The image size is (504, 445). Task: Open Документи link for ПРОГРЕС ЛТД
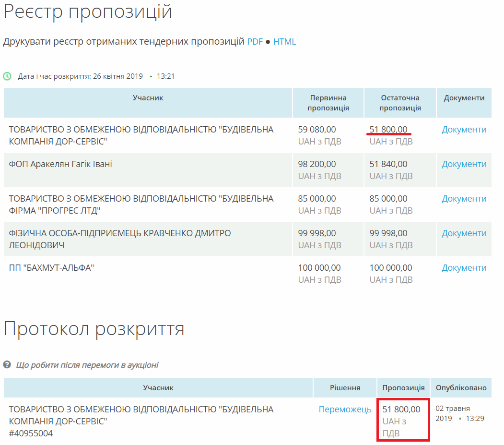[x=464, y=199]
